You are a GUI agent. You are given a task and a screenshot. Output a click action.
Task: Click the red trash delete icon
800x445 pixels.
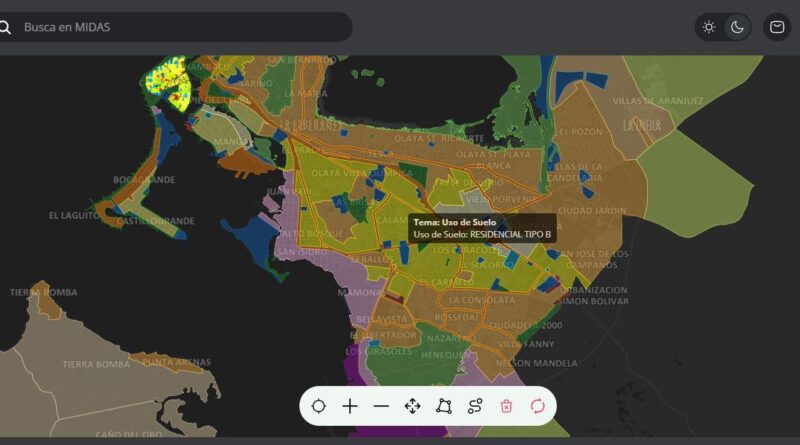pos(506,406)
